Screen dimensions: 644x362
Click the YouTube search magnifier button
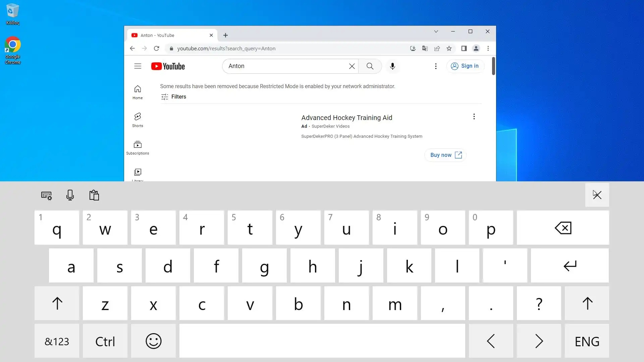click(370, 66)
